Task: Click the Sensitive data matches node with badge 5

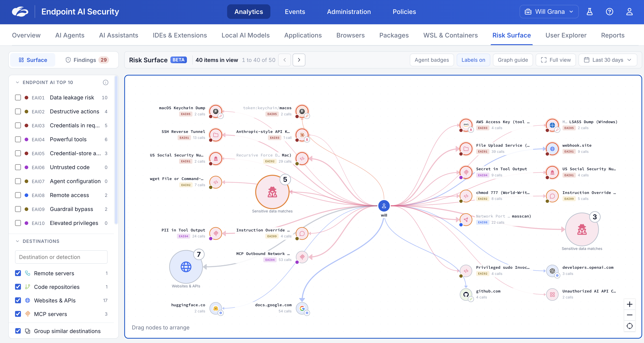Action: click(x=272, y=192)
